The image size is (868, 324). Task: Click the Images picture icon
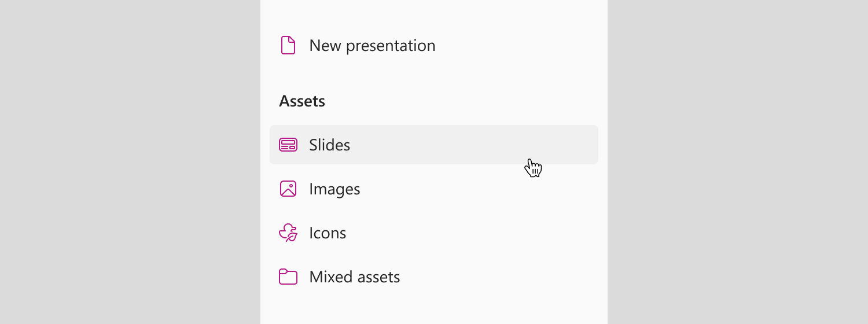pyautogui.click(x=288, y=189)
